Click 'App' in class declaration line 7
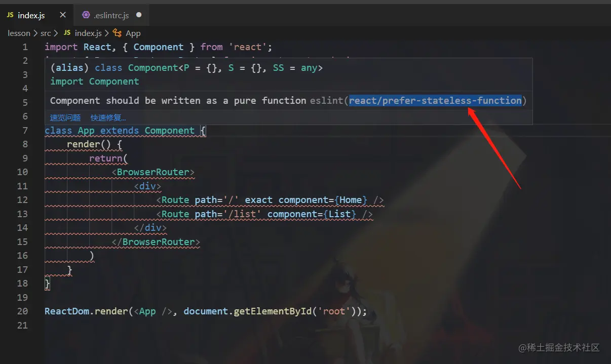 (86, 131)
